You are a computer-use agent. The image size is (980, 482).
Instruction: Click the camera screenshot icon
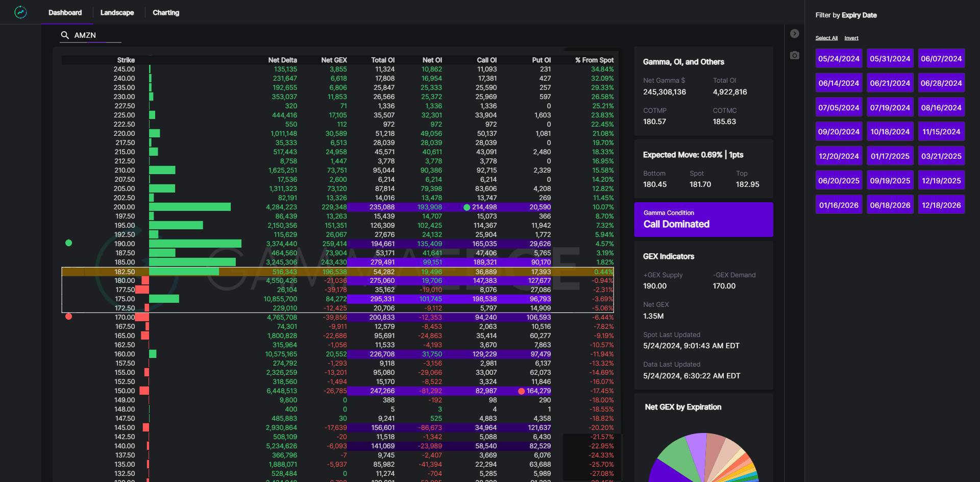794,55
